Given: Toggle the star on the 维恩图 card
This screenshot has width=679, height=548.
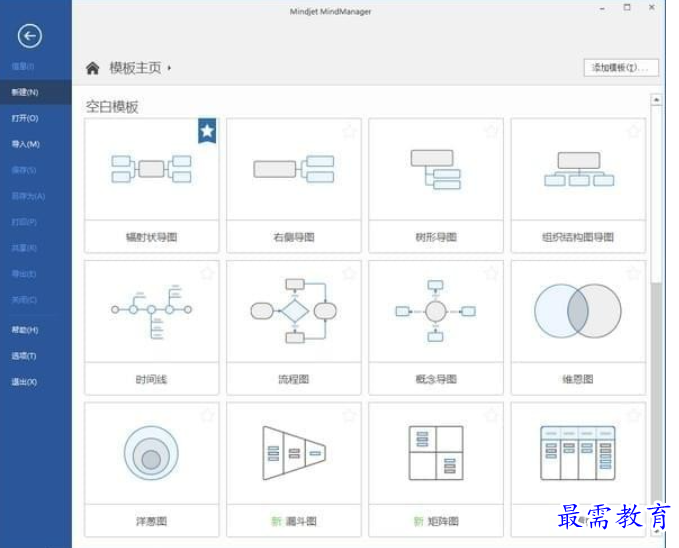Looking at the screenshot, I should (634, 273).
